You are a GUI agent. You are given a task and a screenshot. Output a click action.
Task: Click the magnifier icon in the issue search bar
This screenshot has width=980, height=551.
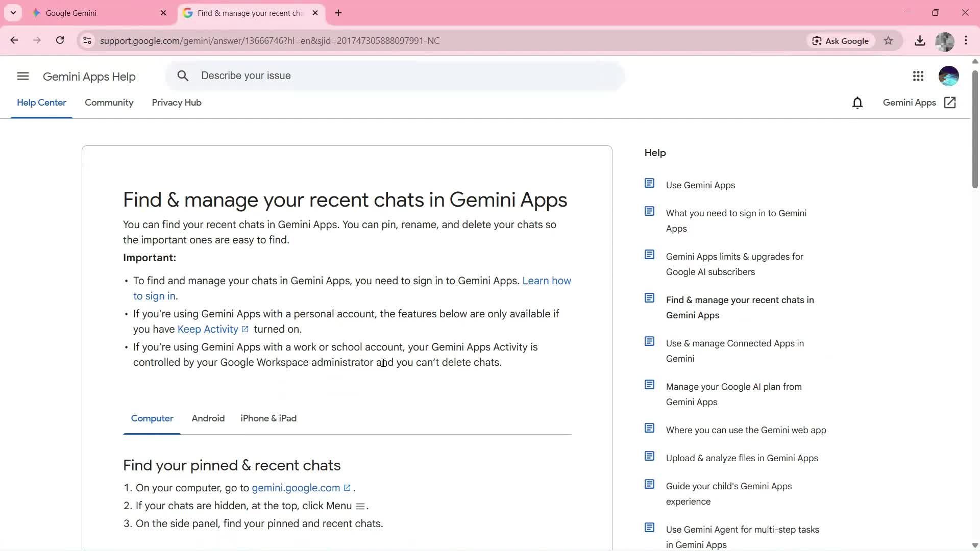183,76
